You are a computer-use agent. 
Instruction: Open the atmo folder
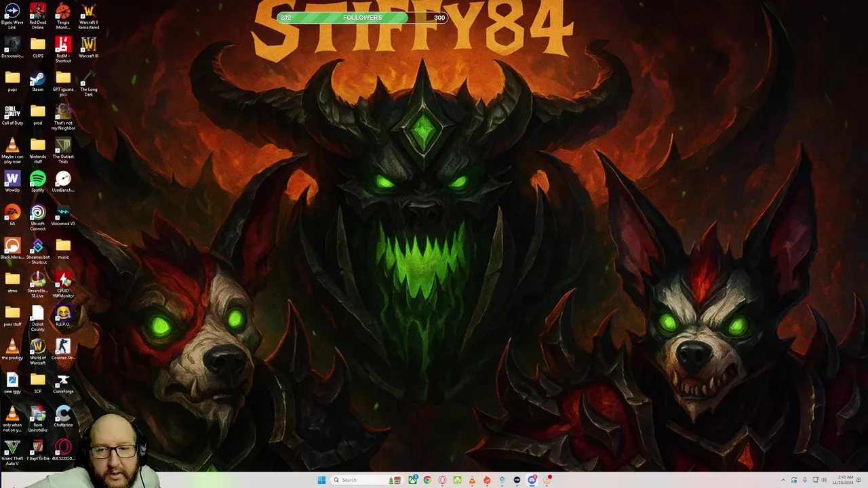[x=12, y=283]
